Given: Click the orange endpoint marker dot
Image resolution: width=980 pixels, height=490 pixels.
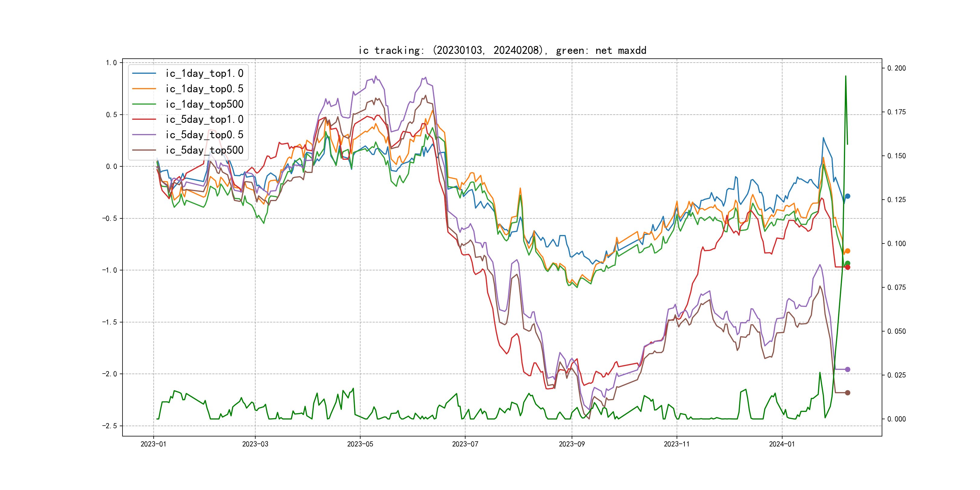Looking at the screenshot, I should pyautogui.click(x=847, y=251).
